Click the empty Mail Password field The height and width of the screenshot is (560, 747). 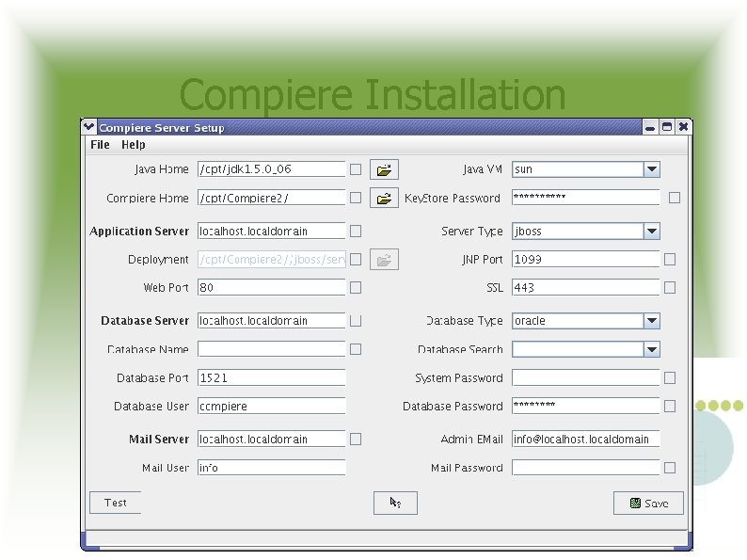[x=586, y=468]
